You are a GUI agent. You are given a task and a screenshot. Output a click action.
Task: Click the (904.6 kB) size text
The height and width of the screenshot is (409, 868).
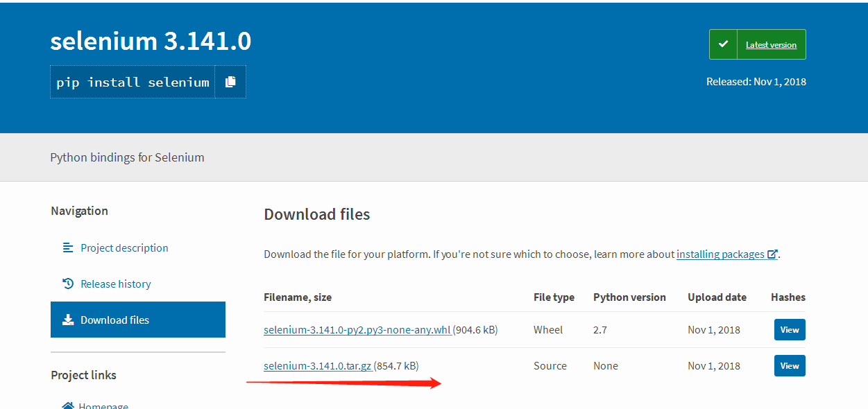[x=476, y=330]
